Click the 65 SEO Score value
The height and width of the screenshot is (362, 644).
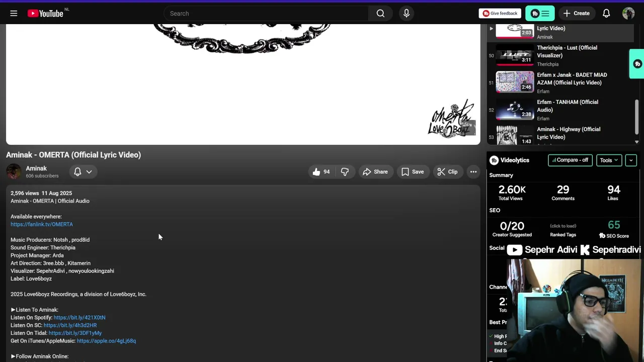(614, 225)
